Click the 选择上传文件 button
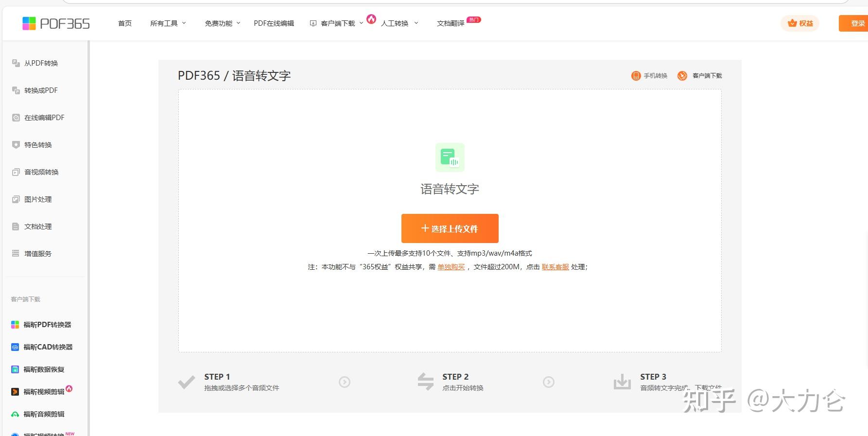Screen dimensions: 868x436 click(450, 228)
